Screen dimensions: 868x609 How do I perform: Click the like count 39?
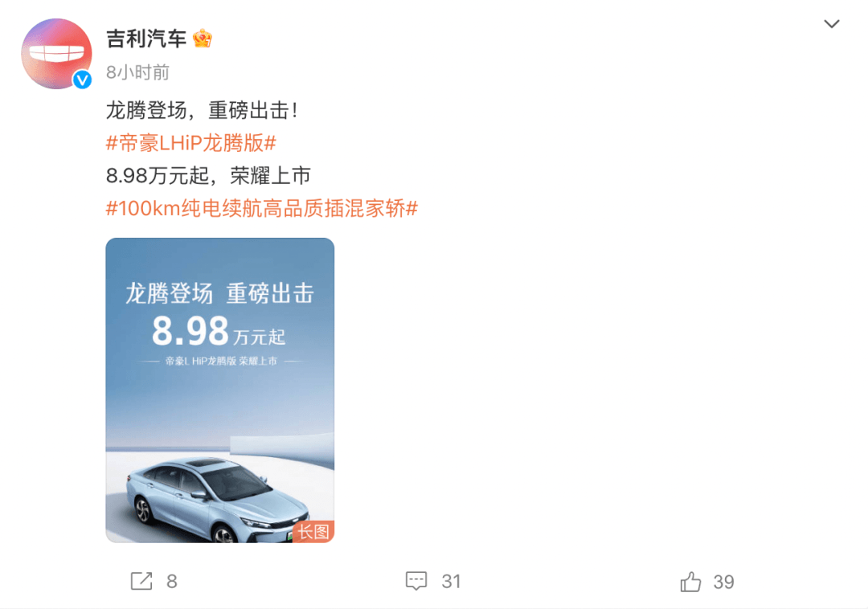(x=723, y=582)
